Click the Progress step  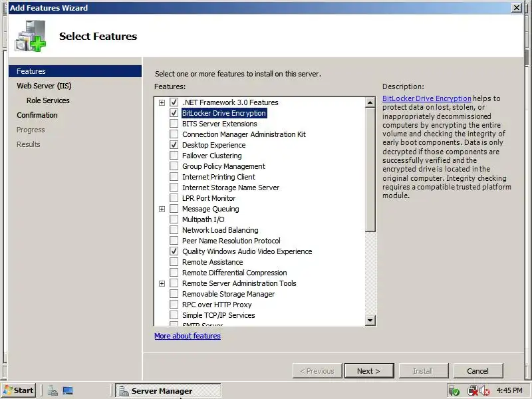[31, 130]
